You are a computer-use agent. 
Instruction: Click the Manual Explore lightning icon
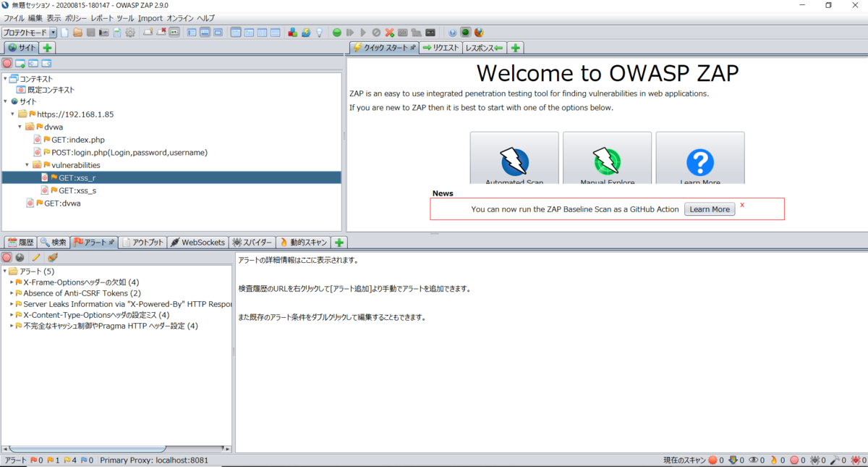[x=607, y=163]
